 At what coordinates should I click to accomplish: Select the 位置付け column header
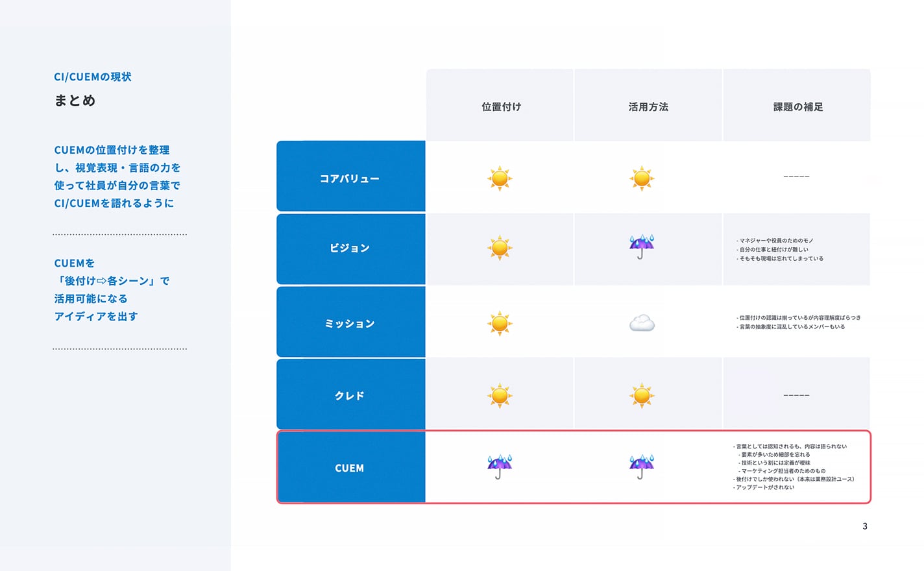500,105
